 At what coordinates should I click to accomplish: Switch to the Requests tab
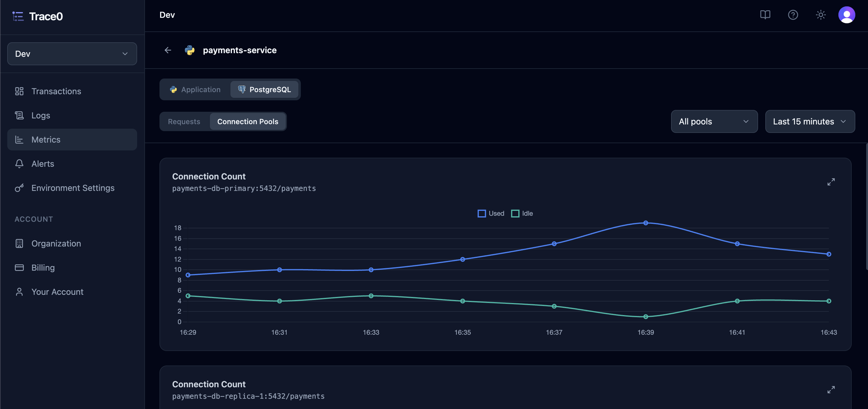click(x=184, y=122)
